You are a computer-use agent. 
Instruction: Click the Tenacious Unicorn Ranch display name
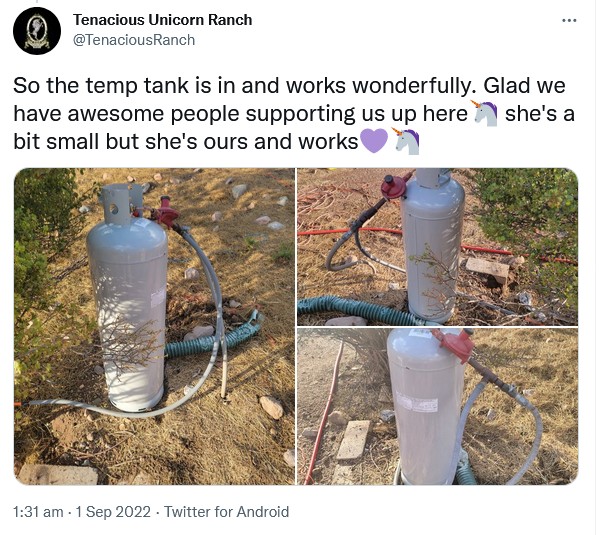pos(162,20)
